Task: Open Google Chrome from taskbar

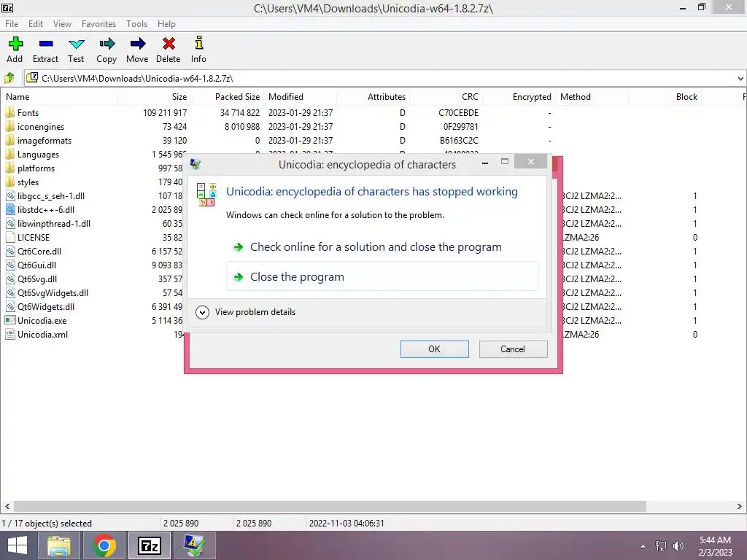Action: coord(104,545)
